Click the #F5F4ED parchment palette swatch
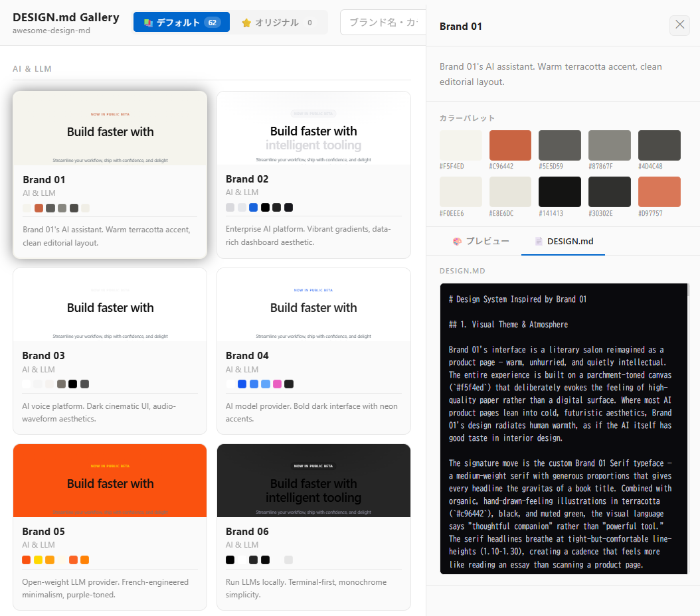 [460, 145]
